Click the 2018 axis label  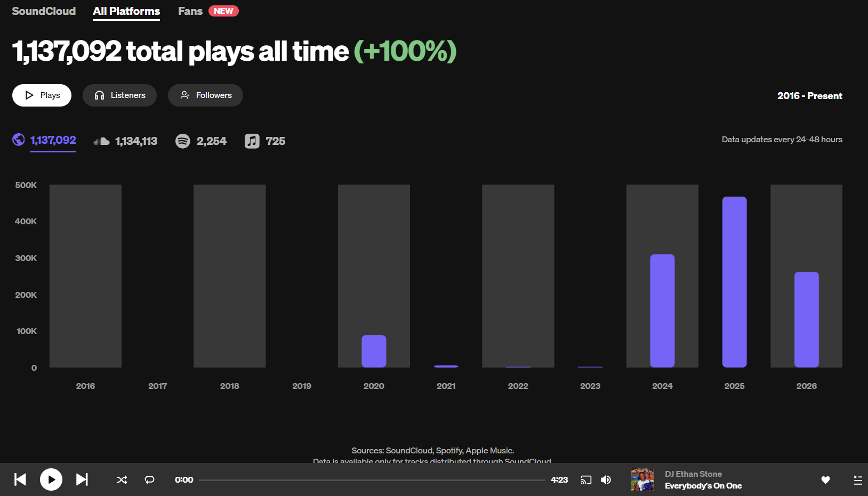tap(230, 386)
